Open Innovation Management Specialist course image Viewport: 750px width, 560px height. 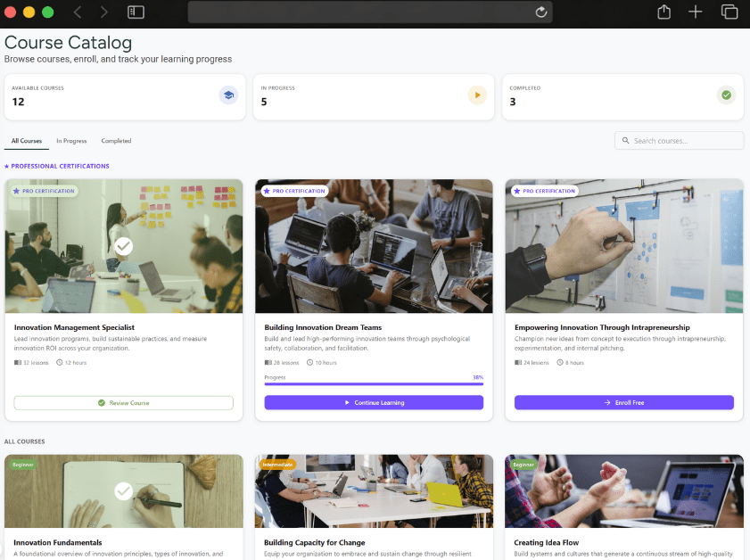coord(123,246)
